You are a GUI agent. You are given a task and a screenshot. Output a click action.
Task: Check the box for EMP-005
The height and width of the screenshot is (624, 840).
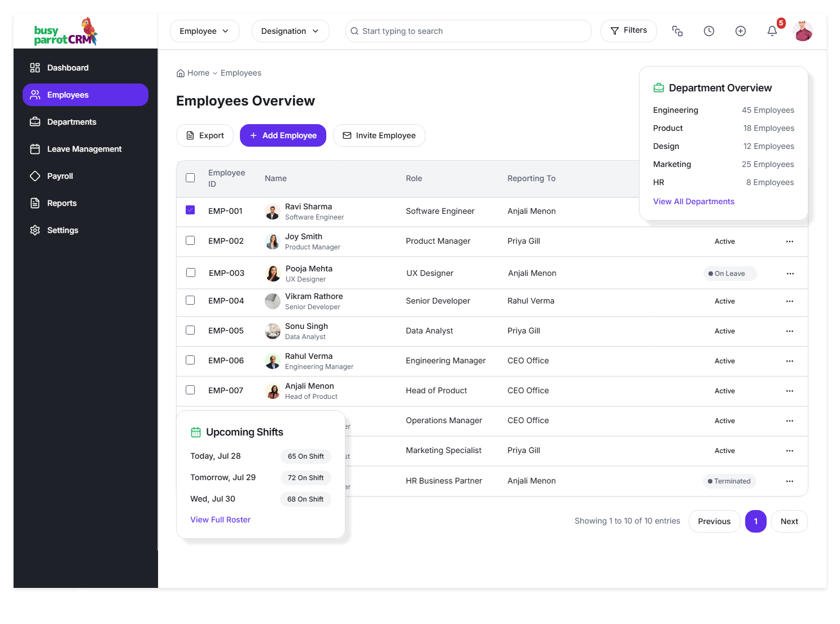click(x=190, y=330)
